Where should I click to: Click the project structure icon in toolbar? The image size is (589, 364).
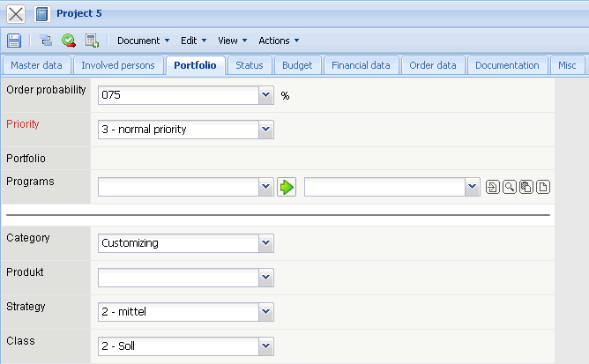(47, 41)
